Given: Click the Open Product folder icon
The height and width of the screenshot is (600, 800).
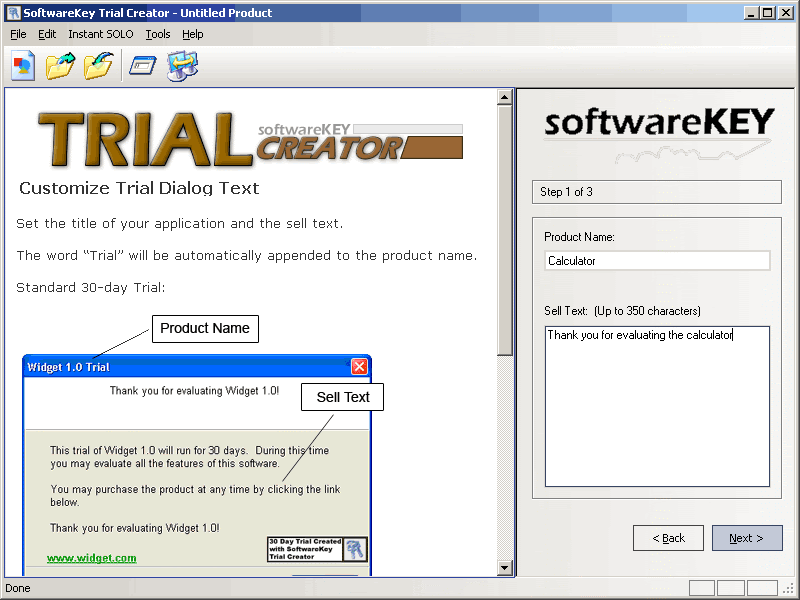Looking at the screenshot, I should (60, 66).
